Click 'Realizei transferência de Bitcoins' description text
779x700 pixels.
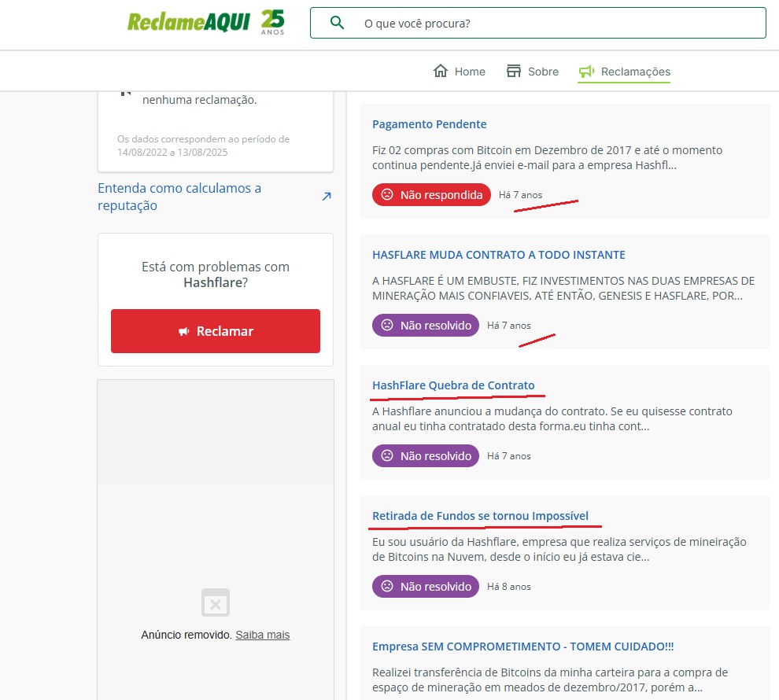[x=550, y=680]
